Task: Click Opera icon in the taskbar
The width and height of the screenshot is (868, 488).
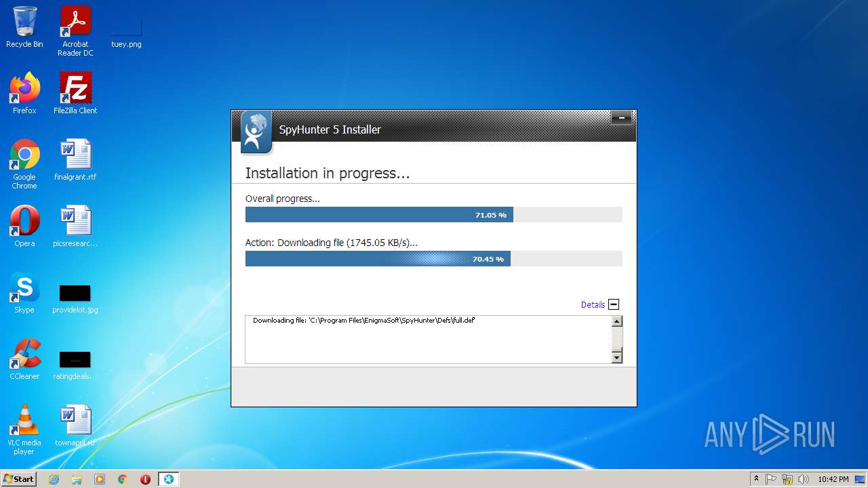Action: (x=145, y=479)
